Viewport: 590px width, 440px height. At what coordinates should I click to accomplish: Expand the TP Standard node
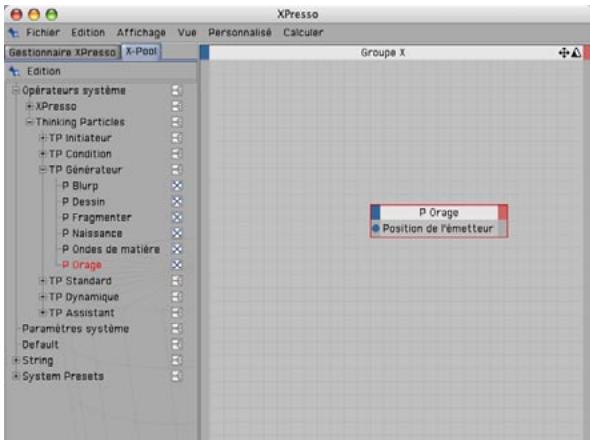point(43,281)
